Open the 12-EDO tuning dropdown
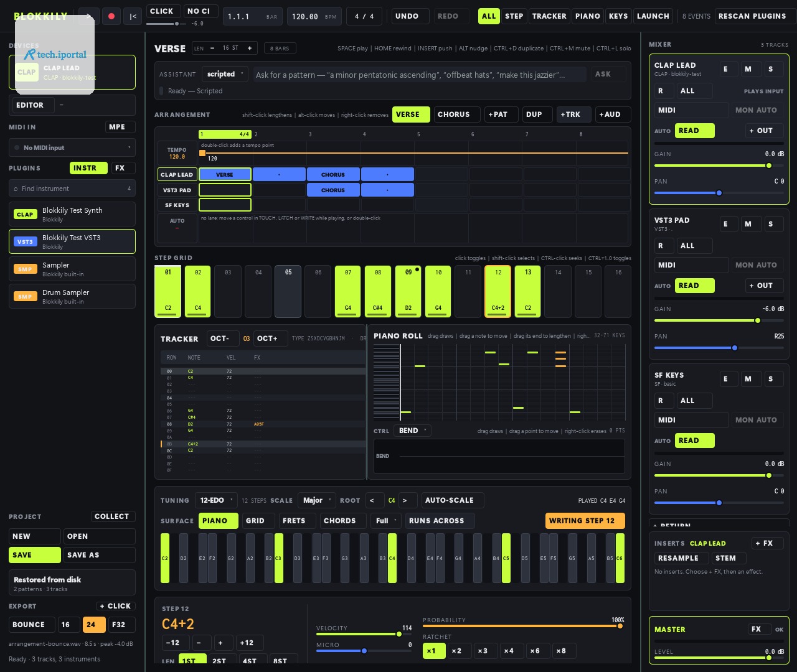The image size is (797, 672). coord(217,500)
